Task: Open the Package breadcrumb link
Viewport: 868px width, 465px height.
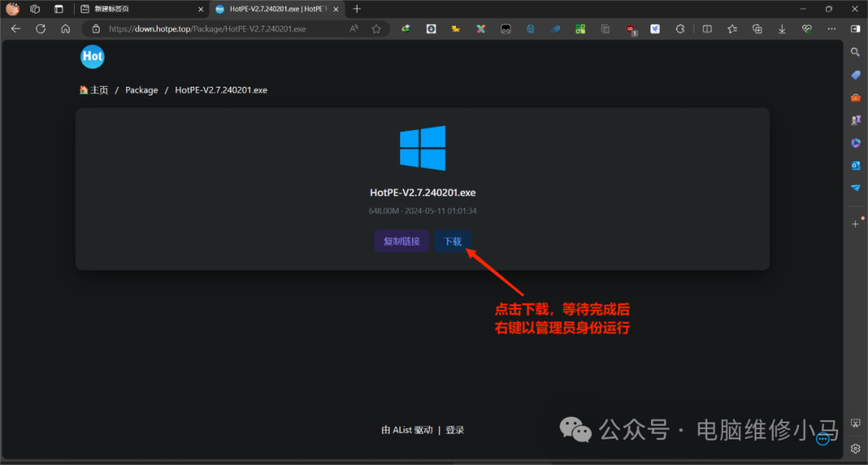Action: coord(141,90)
